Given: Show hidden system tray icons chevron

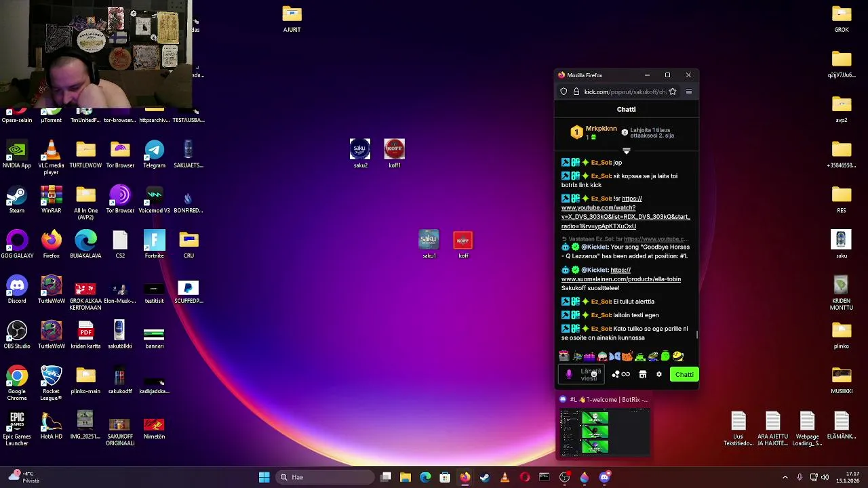Looking at the screenshot, I should tap(785, 477).
